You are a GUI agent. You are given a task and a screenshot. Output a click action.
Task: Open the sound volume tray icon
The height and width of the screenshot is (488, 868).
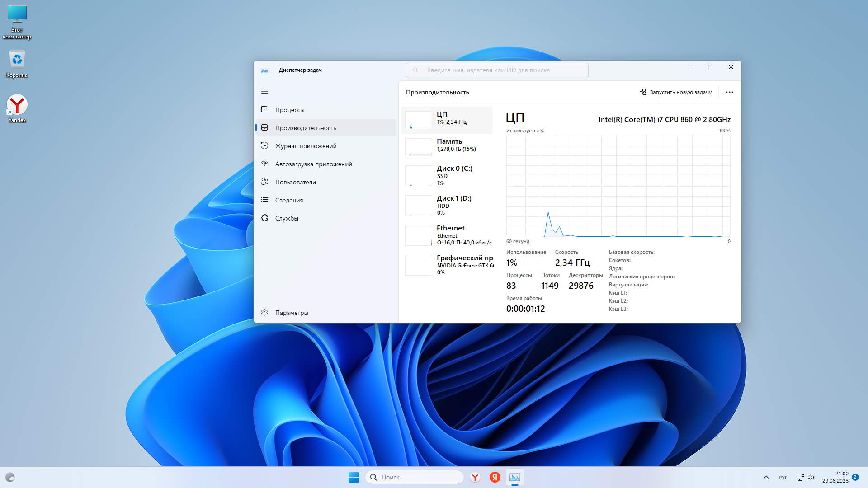pyautogui.click(x=811, y=477)
